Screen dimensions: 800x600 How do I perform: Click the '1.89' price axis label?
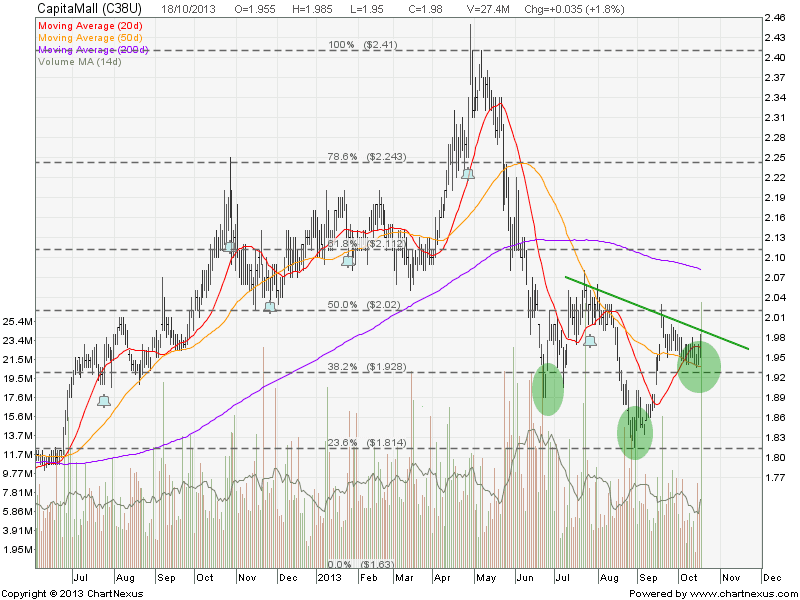click(775, 397)
